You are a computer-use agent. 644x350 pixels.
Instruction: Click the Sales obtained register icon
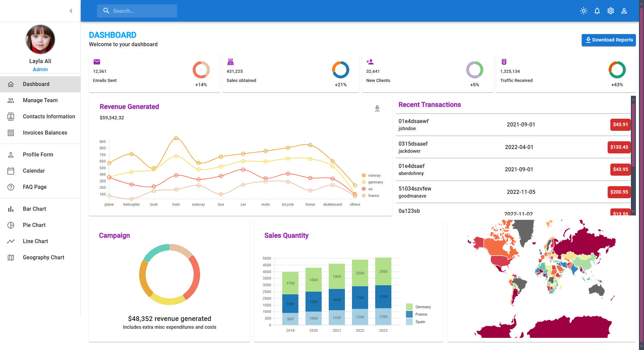(230, 62)
